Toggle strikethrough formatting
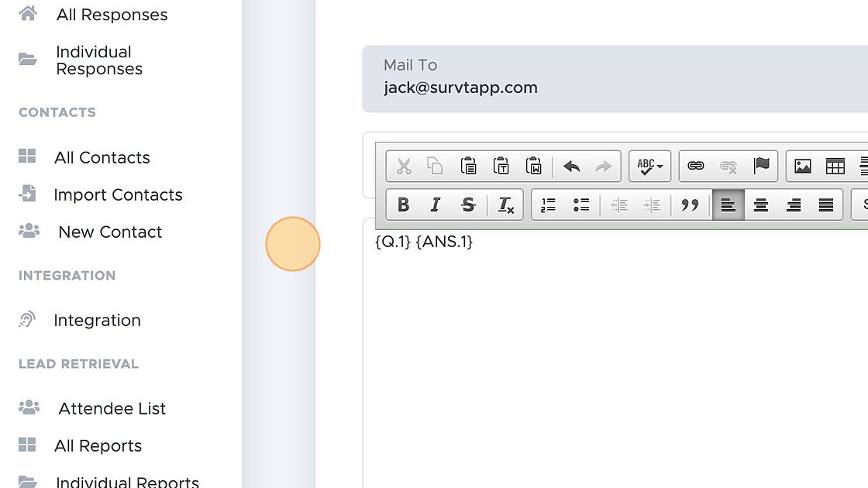The image size is (868, 488). tap(468, 204)
